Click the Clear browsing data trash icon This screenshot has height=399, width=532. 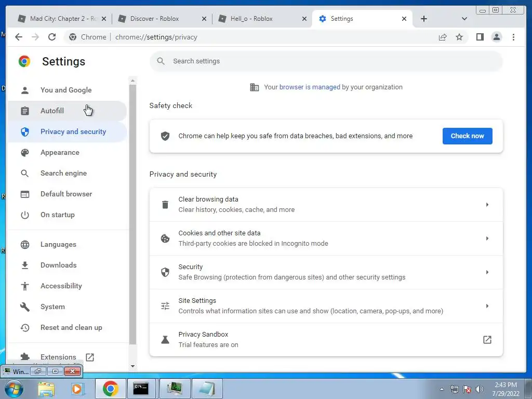(x=165, y=205)
